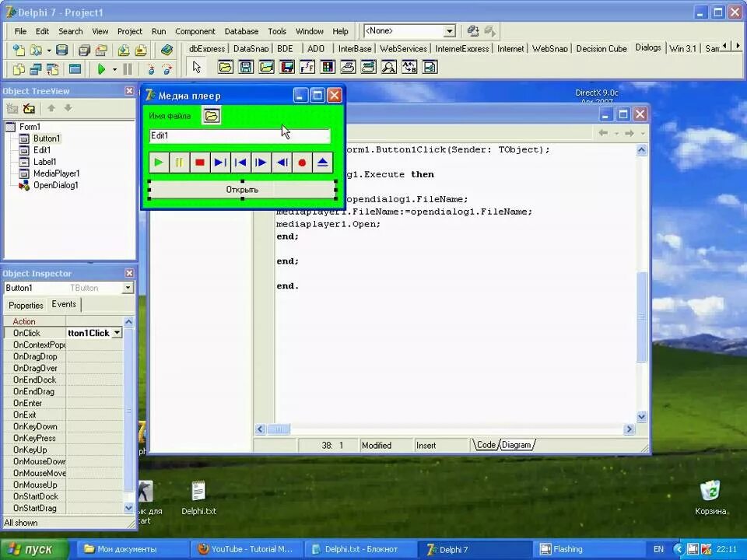
Task: Select ColorDialog component in palette
Action: click(x=328, y=67)
